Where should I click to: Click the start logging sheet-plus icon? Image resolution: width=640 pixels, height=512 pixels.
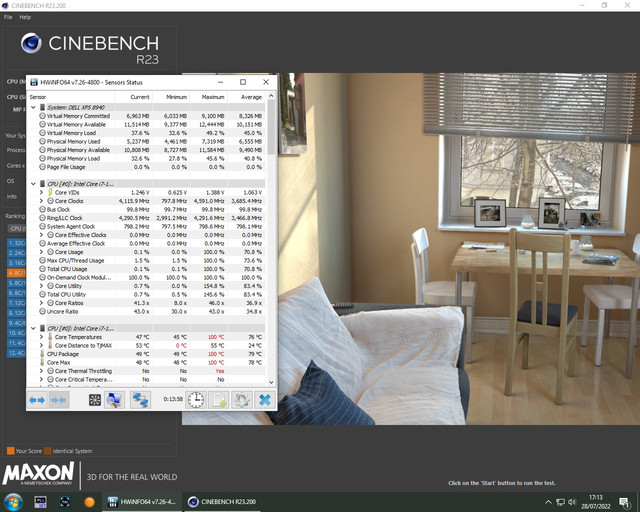click(x=219, y=400)
